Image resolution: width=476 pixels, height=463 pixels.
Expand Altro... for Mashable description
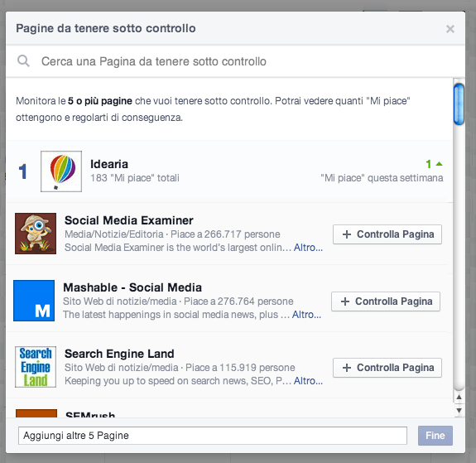[x=306, y=315]
